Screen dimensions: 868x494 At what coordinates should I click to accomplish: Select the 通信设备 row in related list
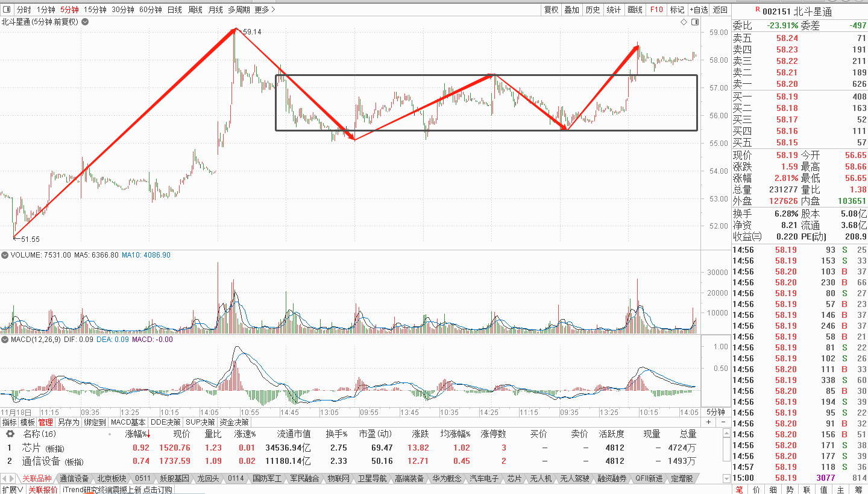362,461
